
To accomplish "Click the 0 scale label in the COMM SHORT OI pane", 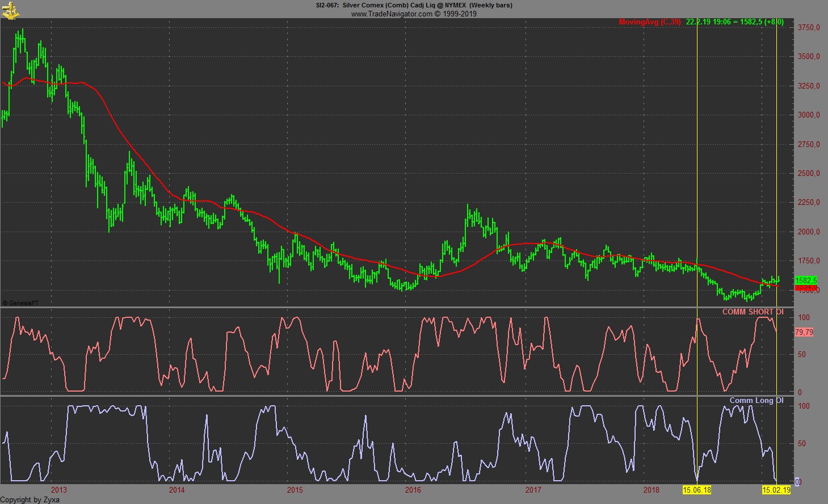I will pyautogui.click(x=800, y=392).
